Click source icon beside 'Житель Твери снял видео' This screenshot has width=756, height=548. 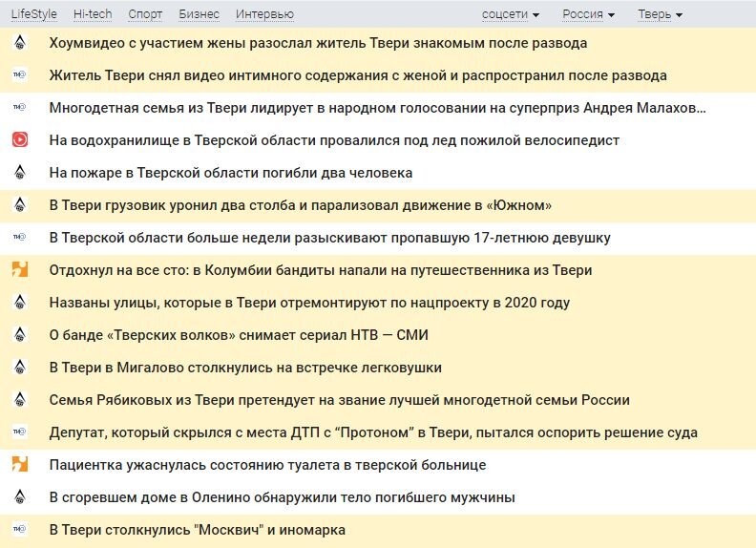[x=20, y=74]
